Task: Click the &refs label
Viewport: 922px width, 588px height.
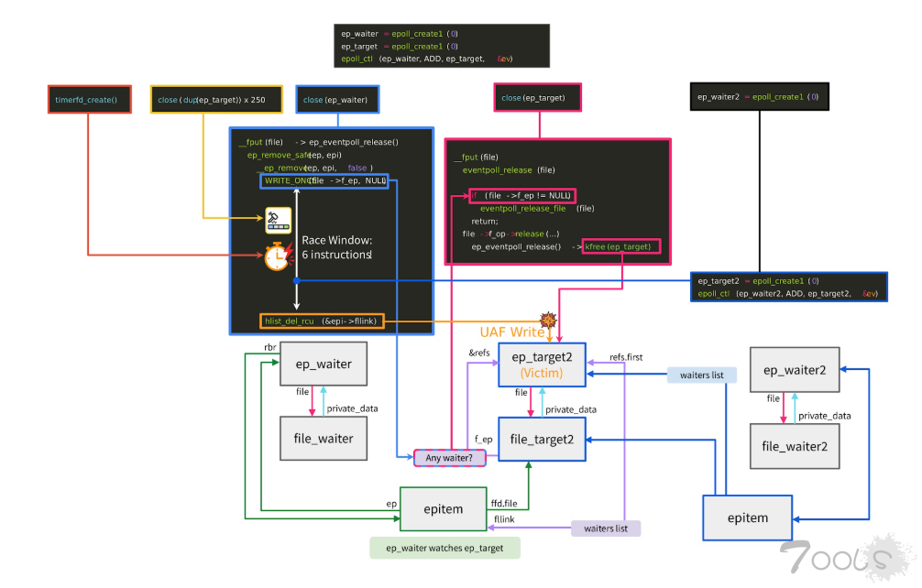Action: click(478, 353)
